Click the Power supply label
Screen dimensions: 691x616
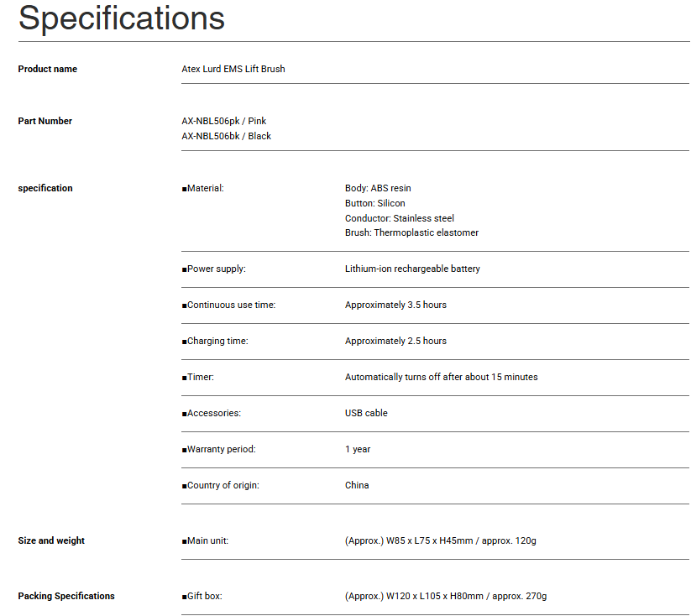coord(216,269)
